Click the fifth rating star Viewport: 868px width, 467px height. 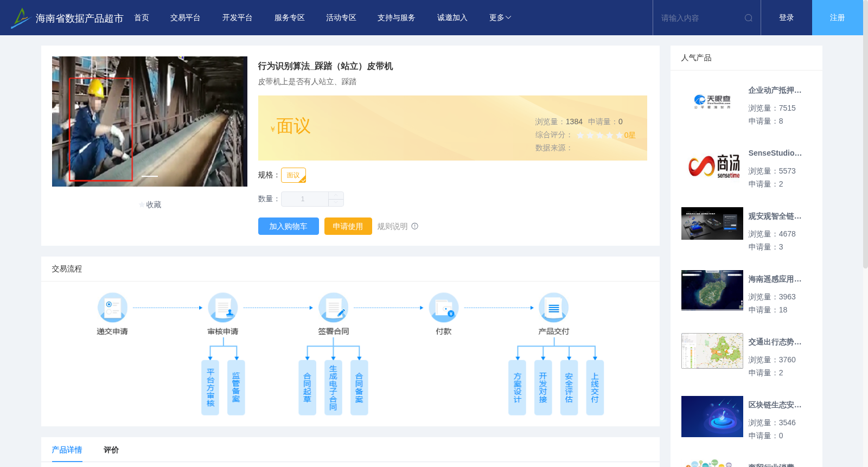pos(619,135)
